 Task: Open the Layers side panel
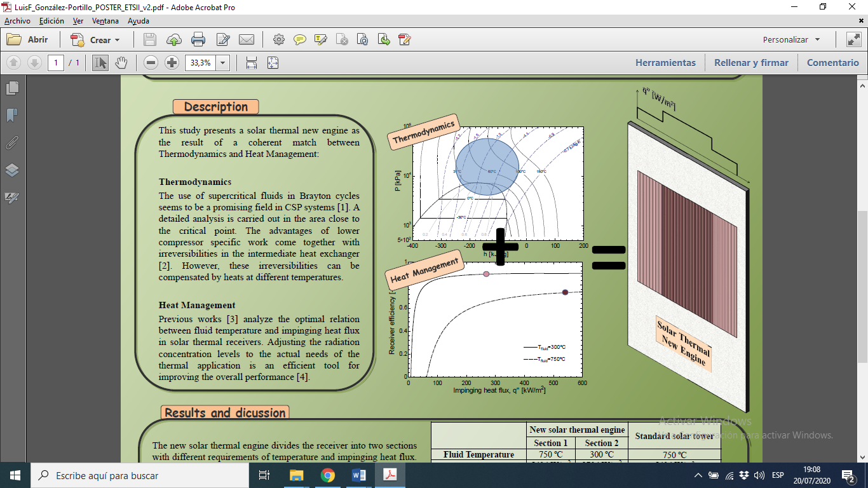coord(12,170)
